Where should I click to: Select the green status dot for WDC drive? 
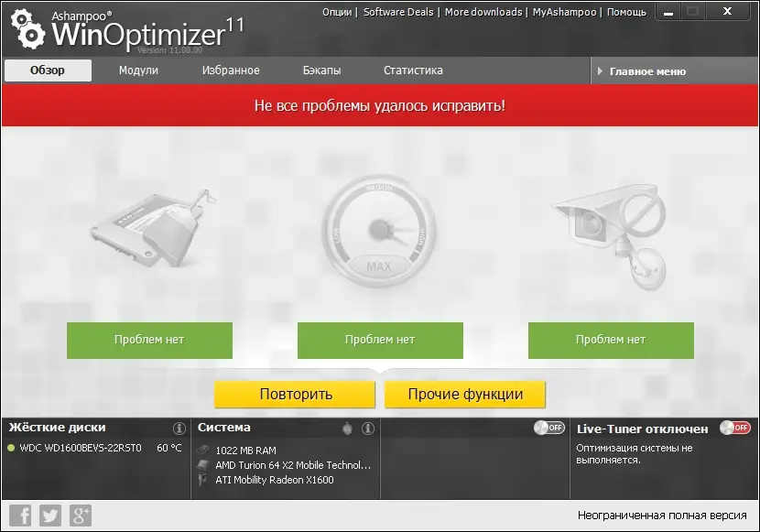11,448
